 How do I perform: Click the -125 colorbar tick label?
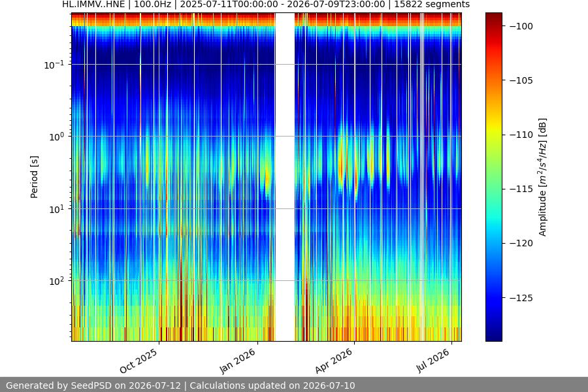click(521, 298)
